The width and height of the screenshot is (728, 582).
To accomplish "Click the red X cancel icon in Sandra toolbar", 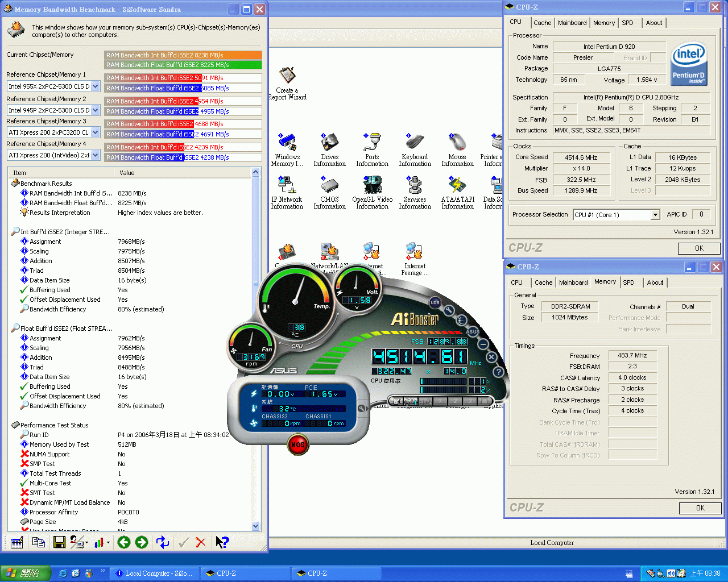I will [201, 543].
